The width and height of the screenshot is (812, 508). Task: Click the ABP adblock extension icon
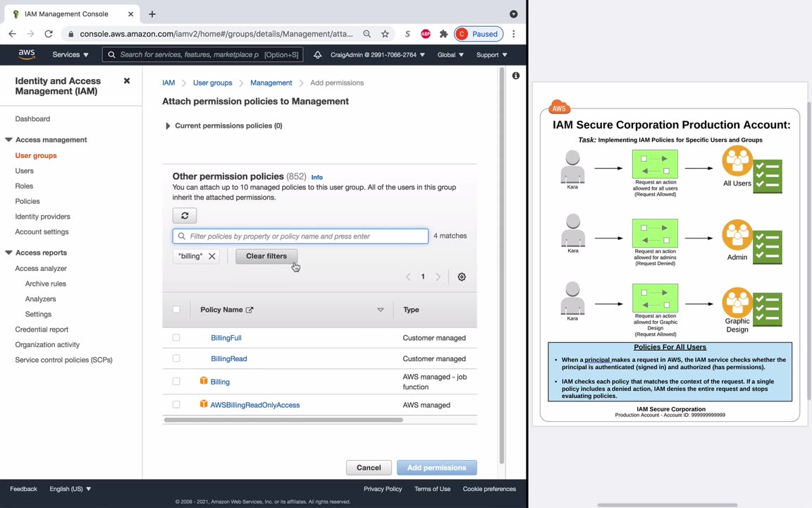[426, 34]
